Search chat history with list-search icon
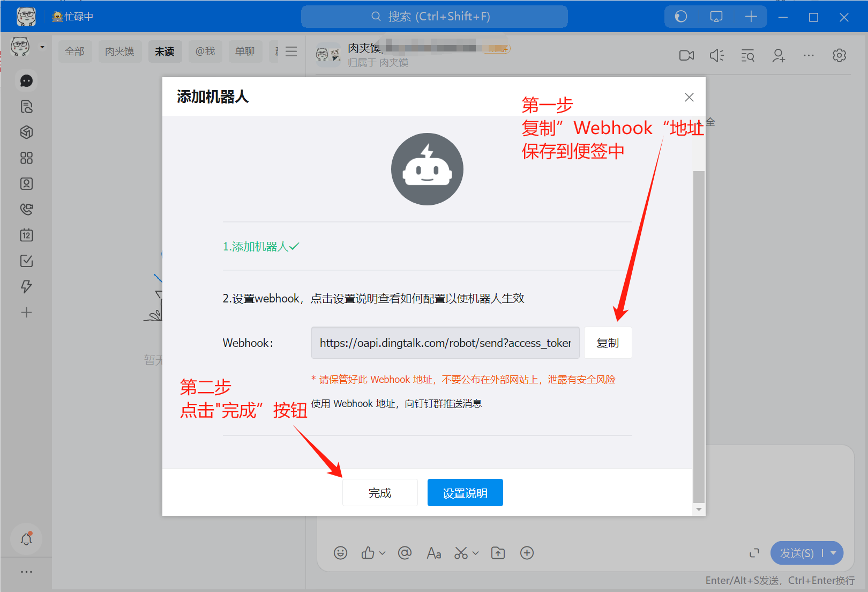The height and width of the screenshot is (592, 868). click(747, 55)
